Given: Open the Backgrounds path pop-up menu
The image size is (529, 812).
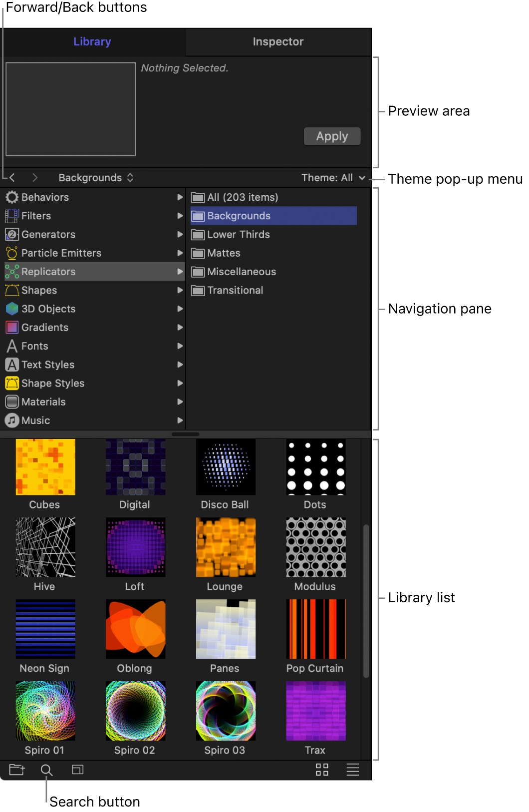Looking at the screenshot, I should pyautogui.click(x=95, y=178).
